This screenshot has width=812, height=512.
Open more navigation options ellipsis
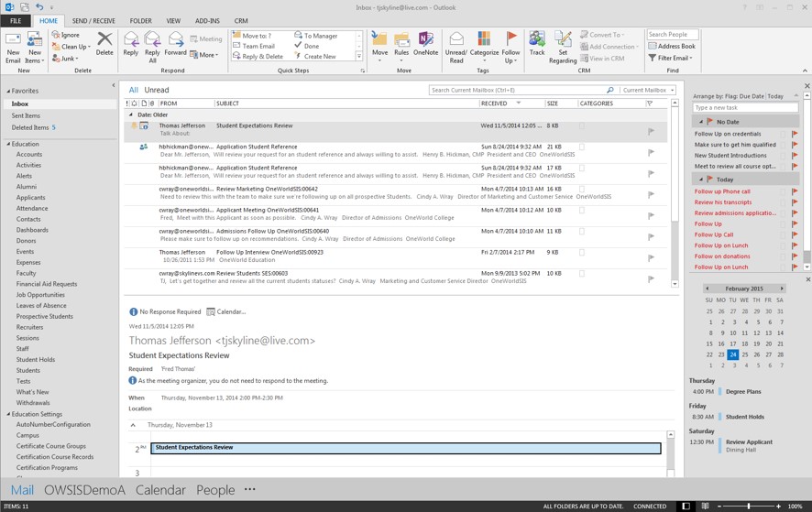pos(249,489)
